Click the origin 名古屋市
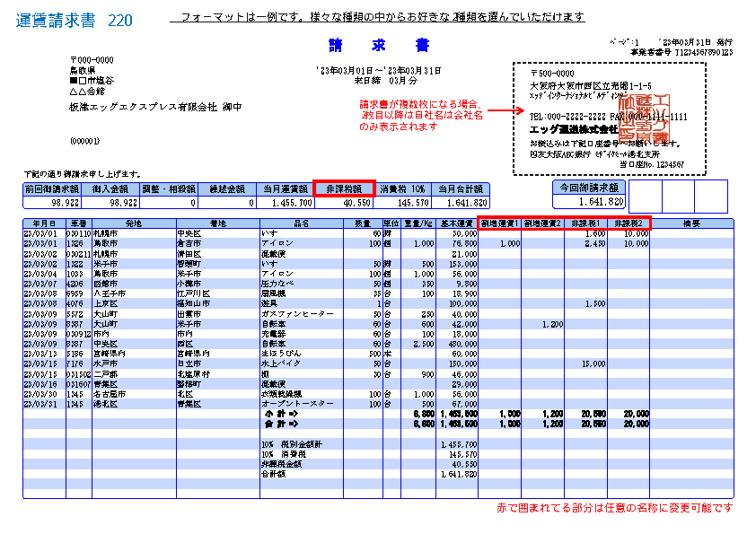 pos(110,394)
